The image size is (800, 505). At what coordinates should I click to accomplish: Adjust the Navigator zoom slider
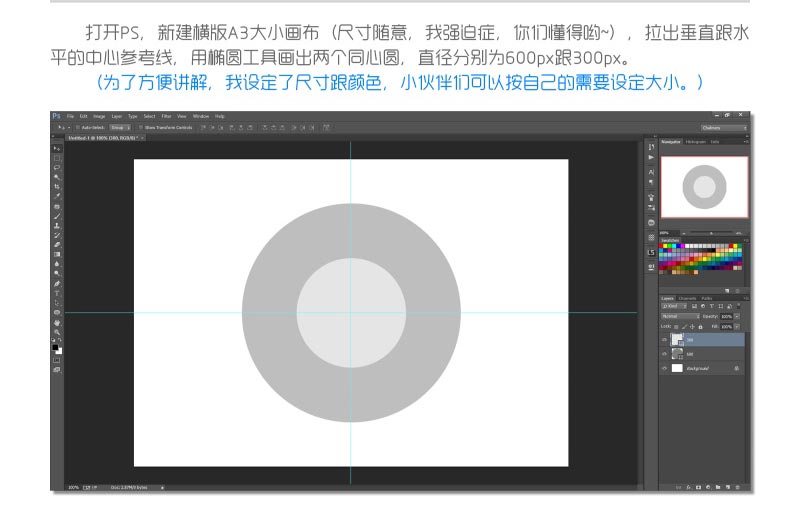711,233
